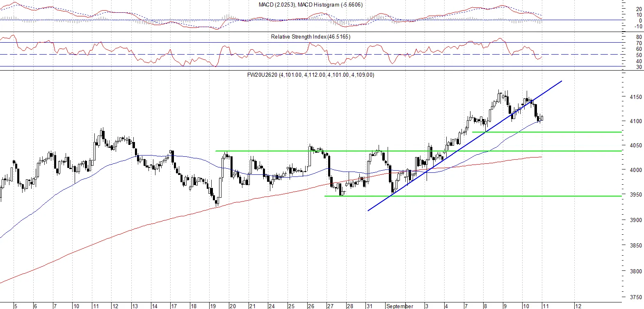
Task: Select the short green line near 4080
Action: (547, 132)
